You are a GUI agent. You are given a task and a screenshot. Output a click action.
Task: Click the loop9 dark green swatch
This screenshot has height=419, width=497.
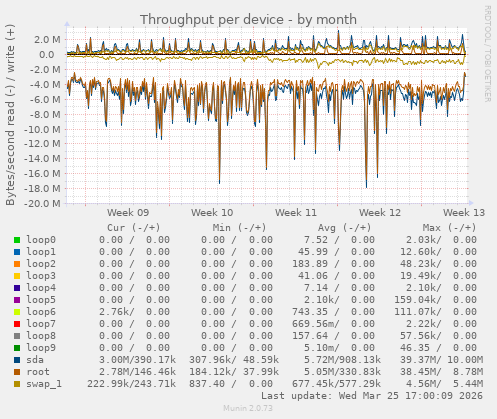click(x=17, y=348)
